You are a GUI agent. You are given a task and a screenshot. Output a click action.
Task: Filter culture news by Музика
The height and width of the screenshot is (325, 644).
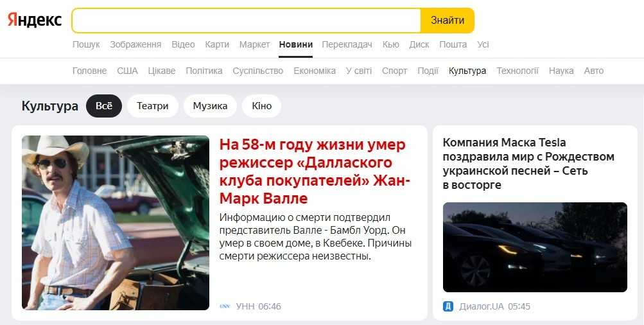click(x=211, y=106)
